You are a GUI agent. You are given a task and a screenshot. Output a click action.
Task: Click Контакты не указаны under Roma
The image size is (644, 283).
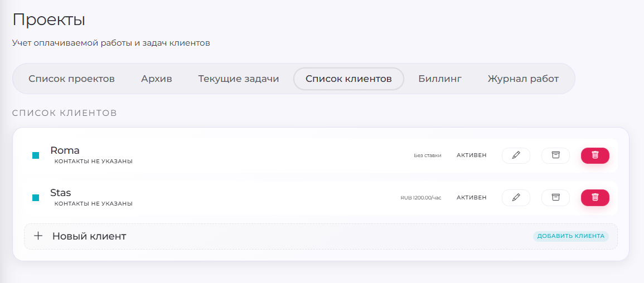click(94, 162)
